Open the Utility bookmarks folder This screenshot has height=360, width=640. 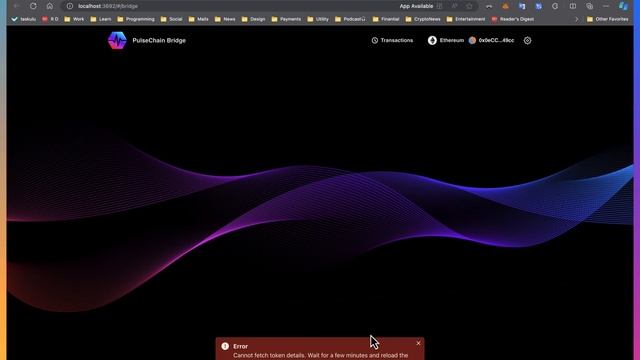(318, 19)
